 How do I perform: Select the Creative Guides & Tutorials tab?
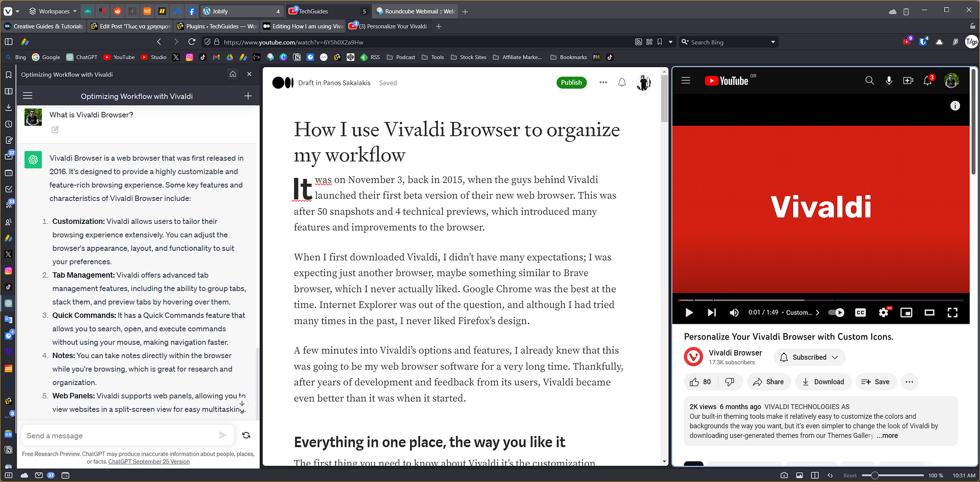[x=44, y=26]
